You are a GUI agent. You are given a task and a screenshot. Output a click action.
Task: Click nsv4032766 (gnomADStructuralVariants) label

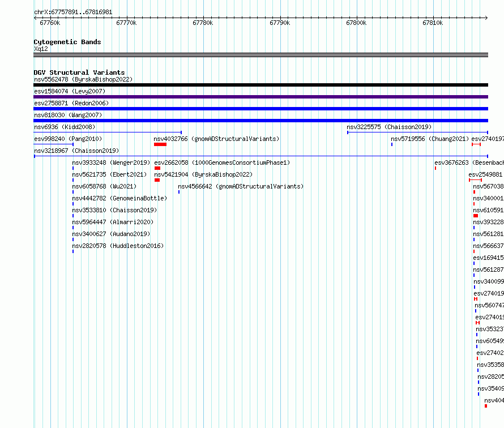click(216, 139)
